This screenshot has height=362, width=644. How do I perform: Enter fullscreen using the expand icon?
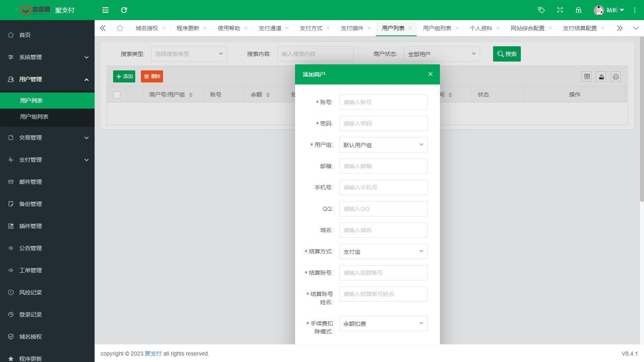(560, 10)
